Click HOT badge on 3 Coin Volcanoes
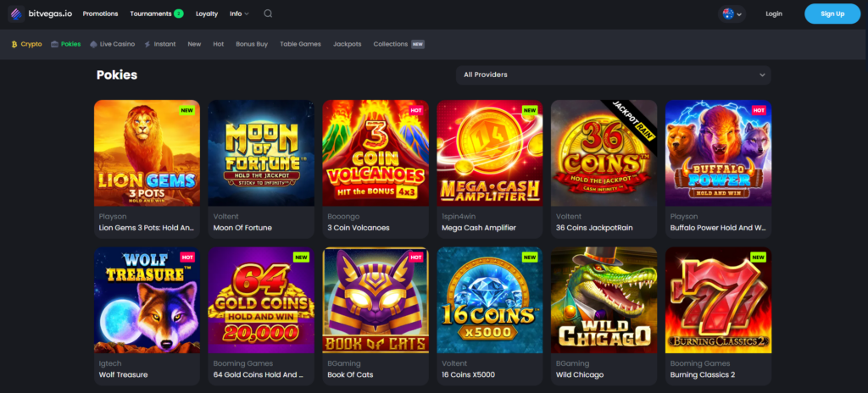 pos(416,110)
